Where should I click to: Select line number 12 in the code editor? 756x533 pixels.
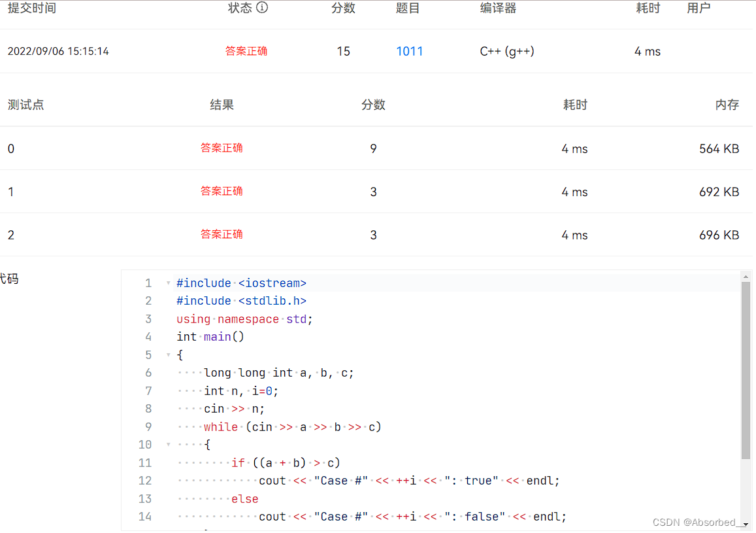click(x=145, y=480)
